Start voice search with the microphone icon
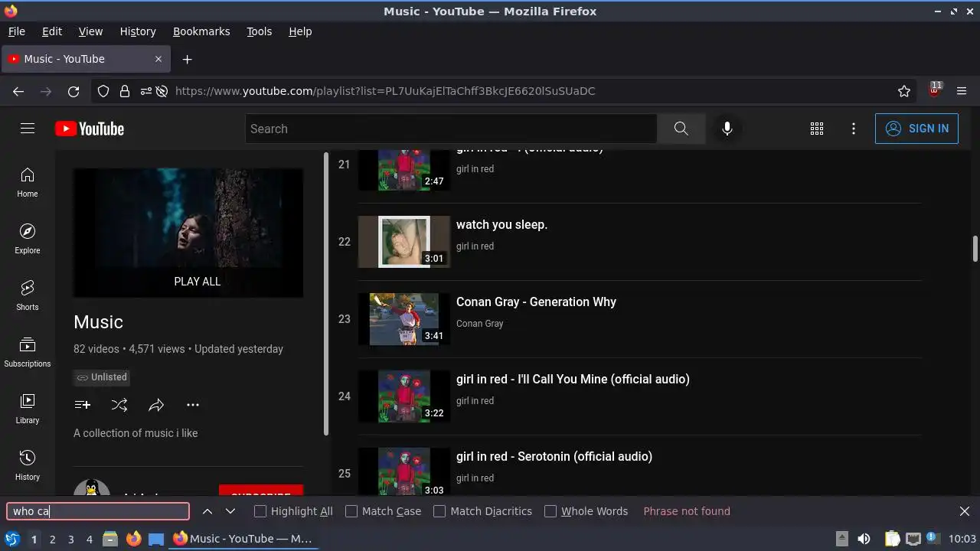The width and height of the screenshot is (980, 551). pyautogui.click(x=727, y=129)
